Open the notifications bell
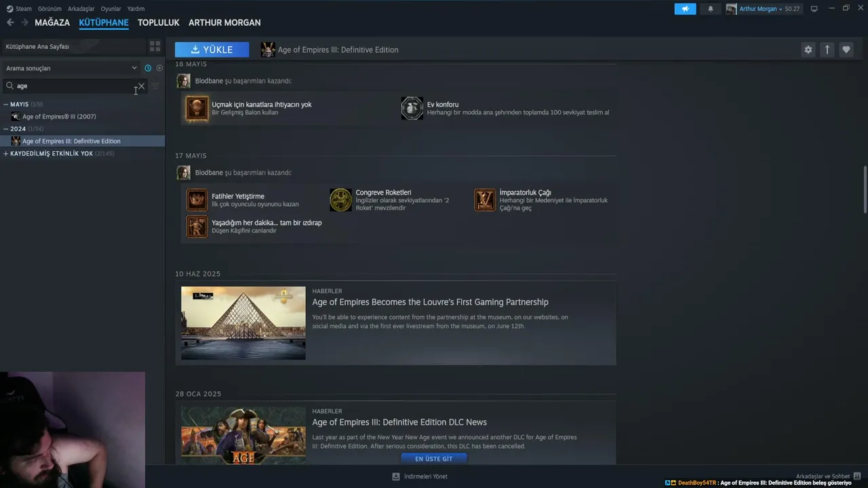868x488 pixels. point(710,9)
